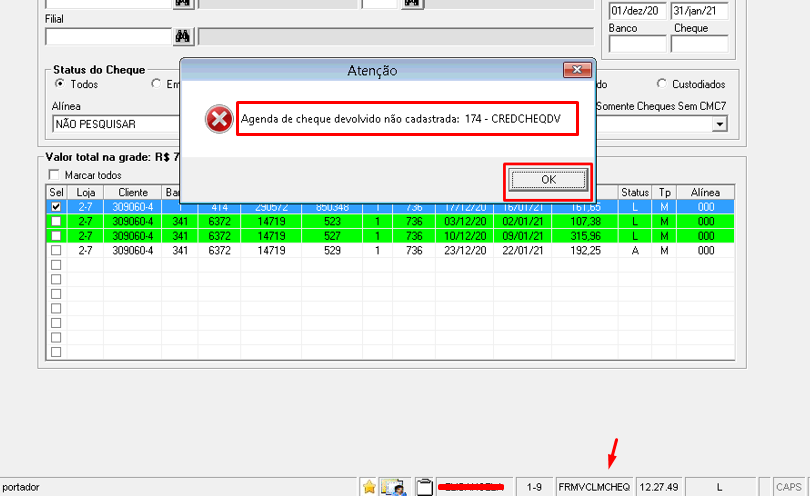Click the Banco input field

(637, 44)
